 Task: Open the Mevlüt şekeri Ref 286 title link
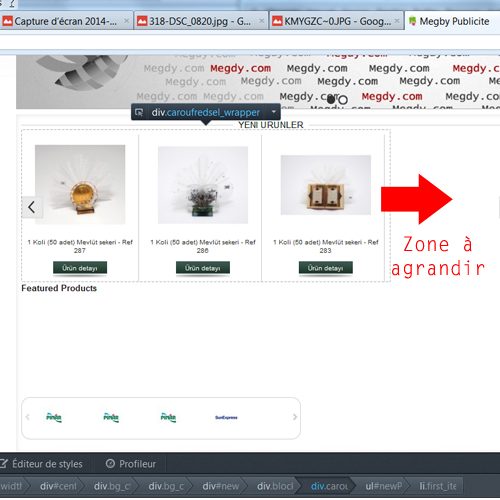[x=203, y=246]
